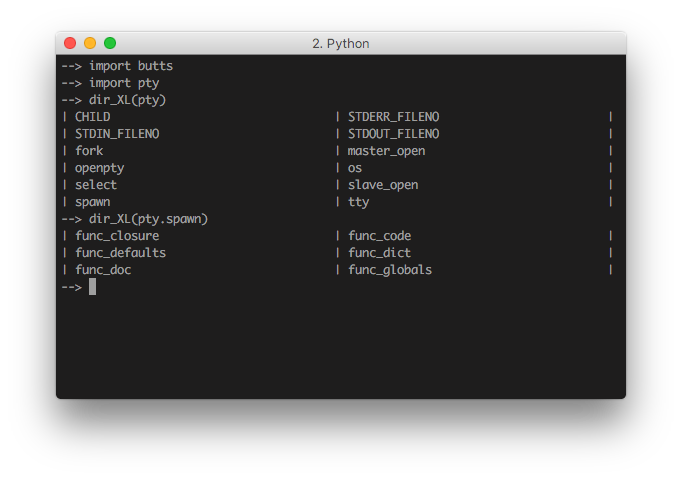Click the 'dir_XL(pty.spawn)' command line
The height and width of the screenshot is (479, 682).
tap(135, 218)
